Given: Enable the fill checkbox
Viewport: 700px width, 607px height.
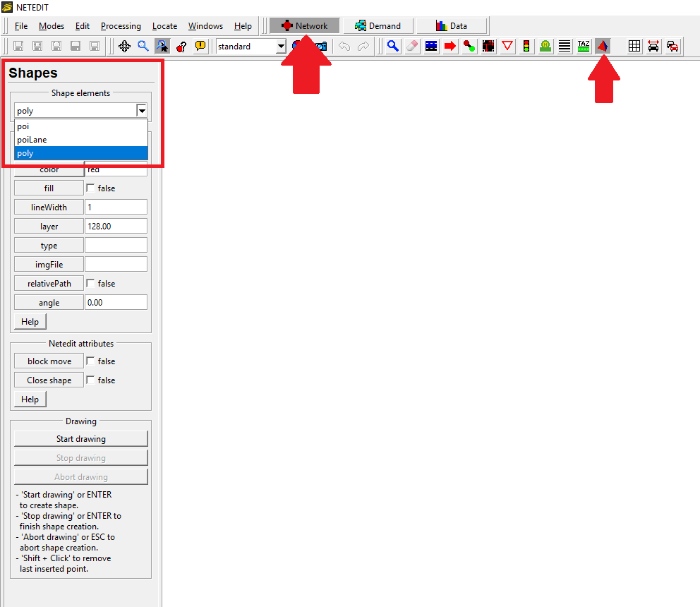Looking at the screenshot, I should click(x=90, y=188).
